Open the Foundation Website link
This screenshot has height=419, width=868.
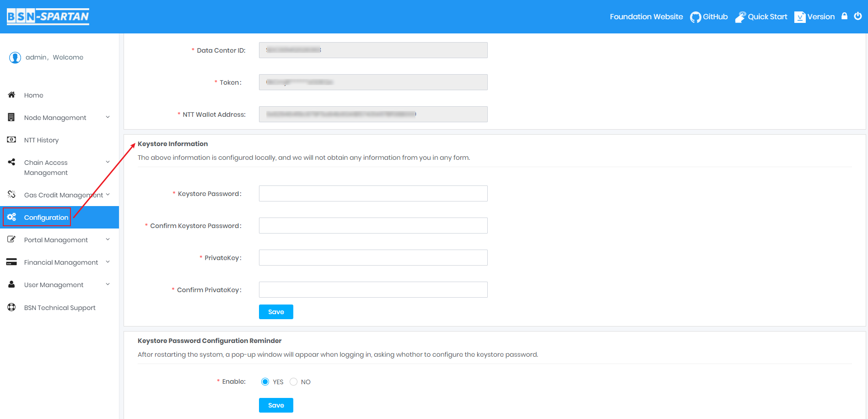point(646,17)
